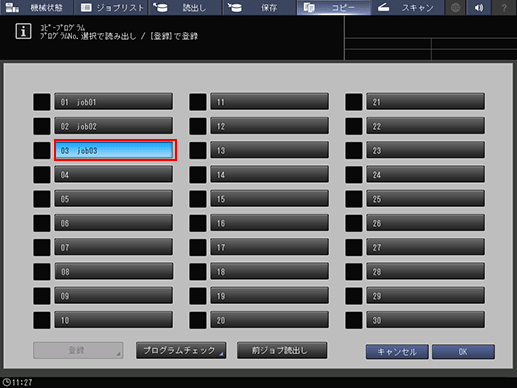Open プログラムチェック program check
517x388 pixels.
[x=181, y=350]
